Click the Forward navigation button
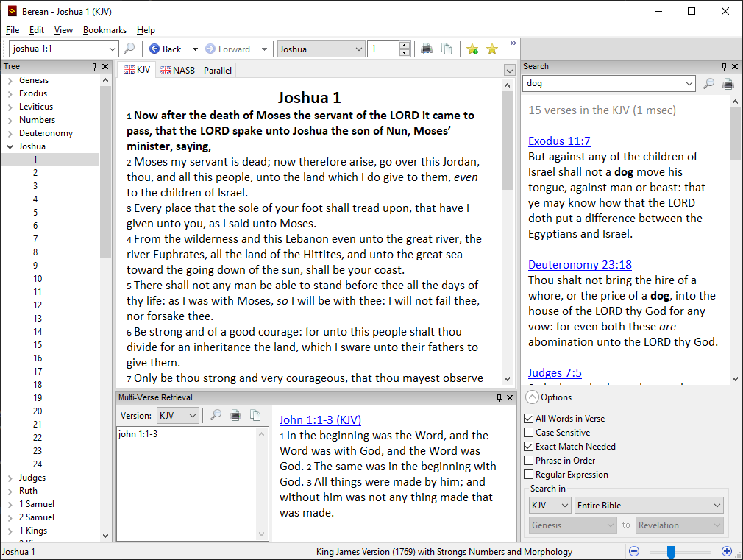The image size is (743, 560). point(228,49)
